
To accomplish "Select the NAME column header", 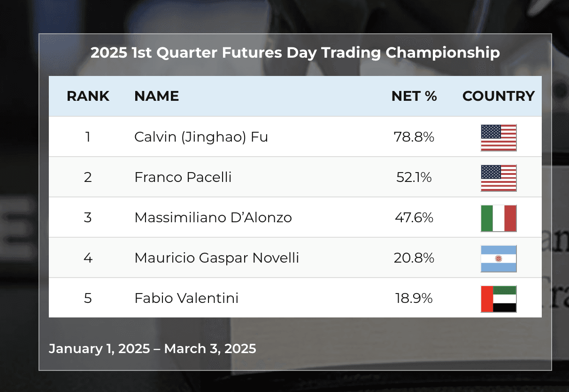I will [x=156, y=96].
